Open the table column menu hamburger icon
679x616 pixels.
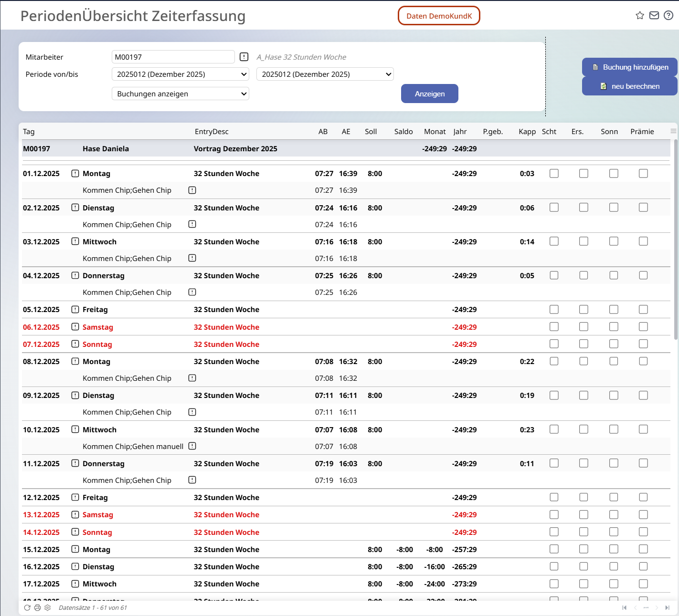pyautogui.click(x=673, y=131)
